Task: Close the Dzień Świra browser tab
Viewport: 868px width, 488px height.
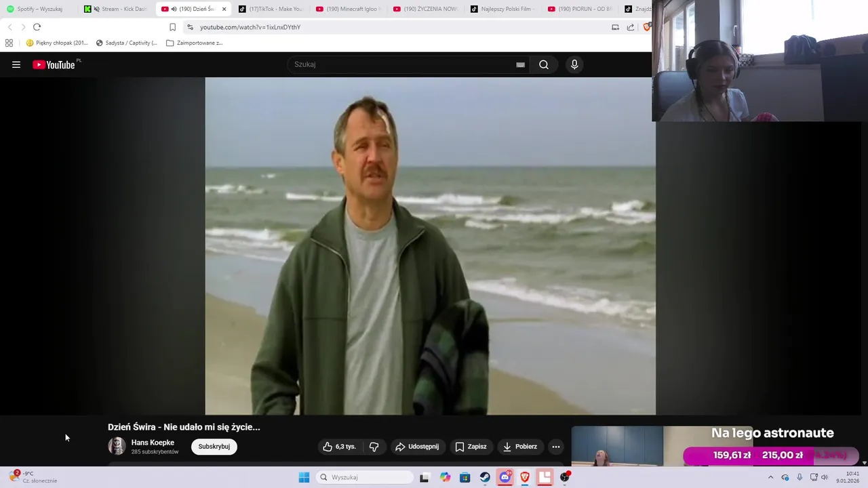Action: (224, 9)
